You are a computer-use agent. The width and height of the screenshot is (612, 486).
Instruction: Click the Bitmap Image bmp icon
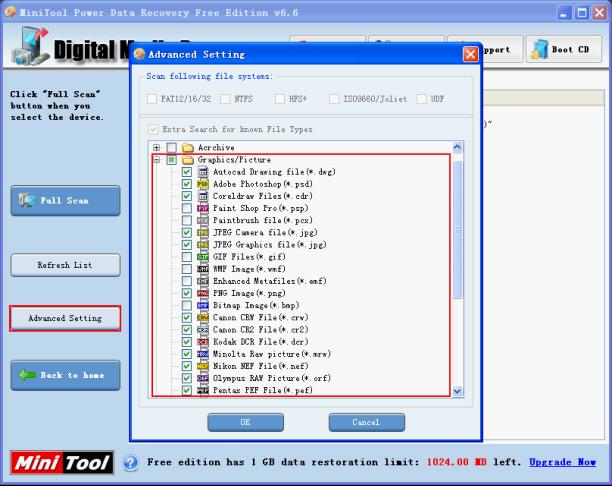click(x=203, y=305)
